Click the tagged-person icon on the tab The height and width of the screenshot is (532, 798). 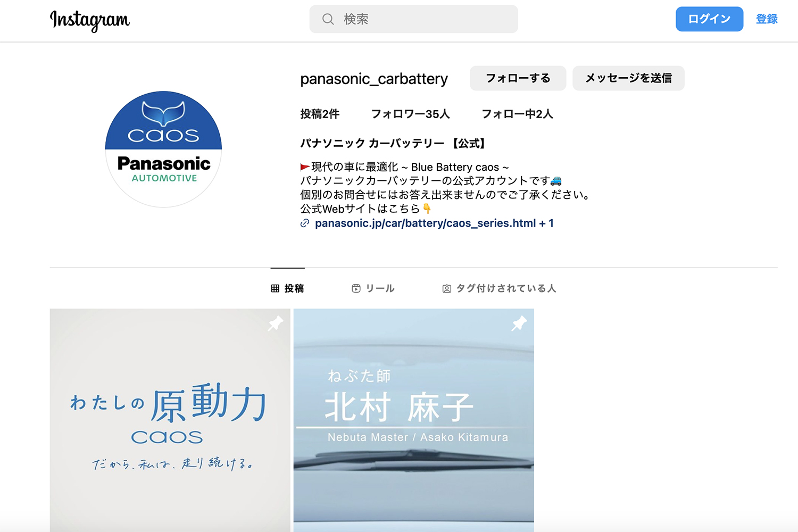click(447, 288)
